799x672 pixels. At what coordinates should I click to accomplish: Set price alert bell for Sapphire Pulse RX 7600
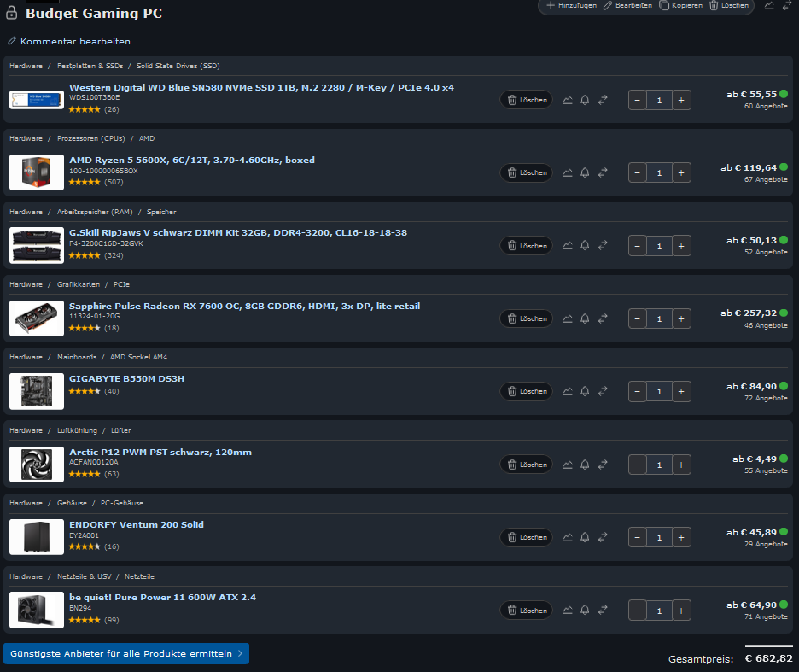click(x=585, y=318)
